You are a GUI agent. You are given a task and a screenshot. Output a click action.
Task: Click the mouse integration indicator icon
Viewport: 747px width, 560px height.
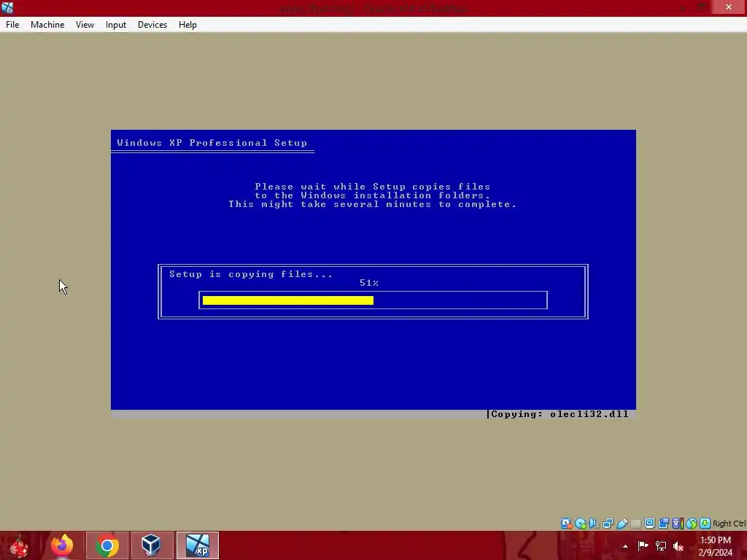coord(692,524)
